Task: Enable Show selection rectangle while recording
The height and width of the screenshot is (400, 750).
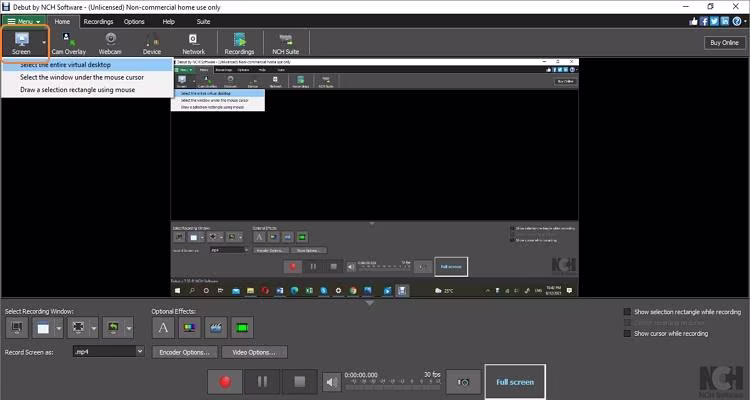Action: tap(627, 312)
